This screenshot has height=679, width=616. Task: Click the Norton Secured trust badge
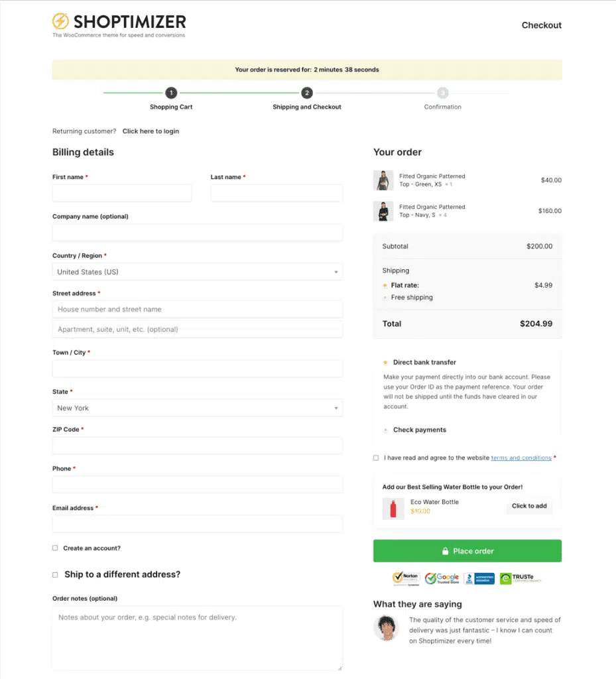point(405,578)
